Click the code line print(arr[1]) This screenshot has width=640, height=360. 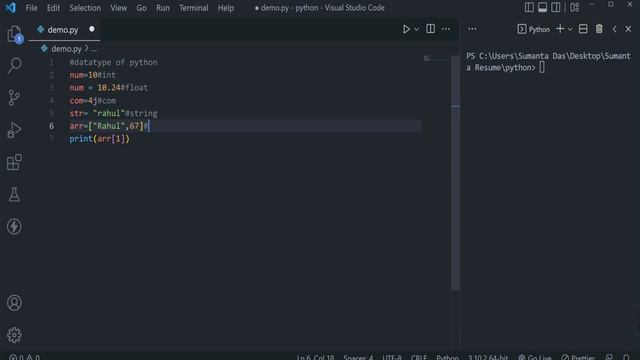pos(99,139)
